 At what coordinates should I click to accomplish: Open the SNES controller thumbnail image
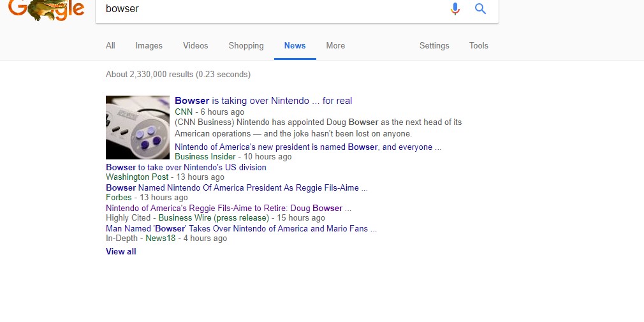[138, 128]
